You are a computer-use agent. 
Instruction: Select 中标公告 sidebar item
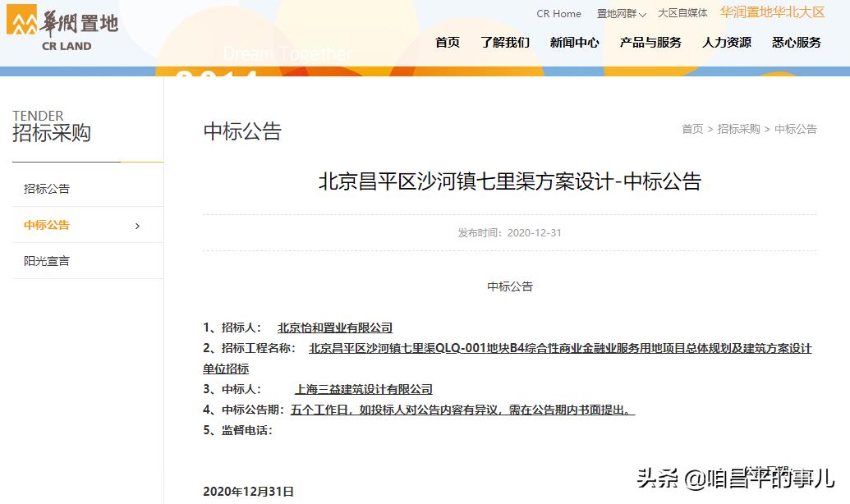click(46, 224)
